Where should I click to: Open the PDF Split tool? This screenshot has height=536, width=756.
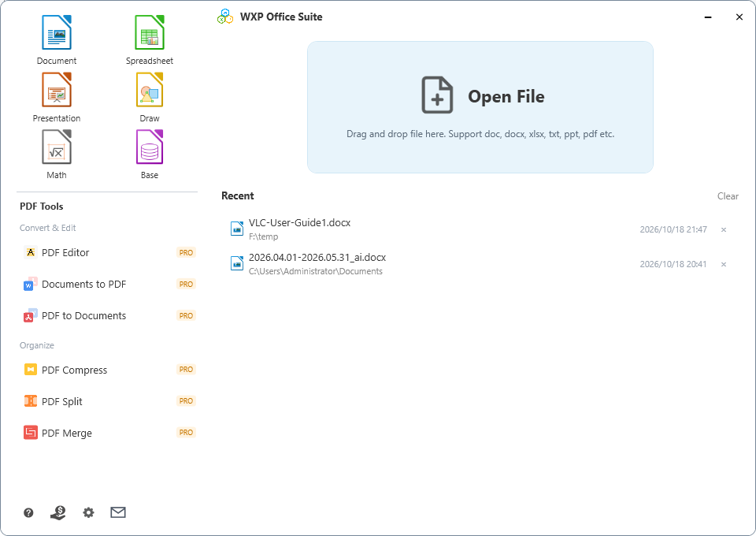pyautogui.click(x=109, y=401)
